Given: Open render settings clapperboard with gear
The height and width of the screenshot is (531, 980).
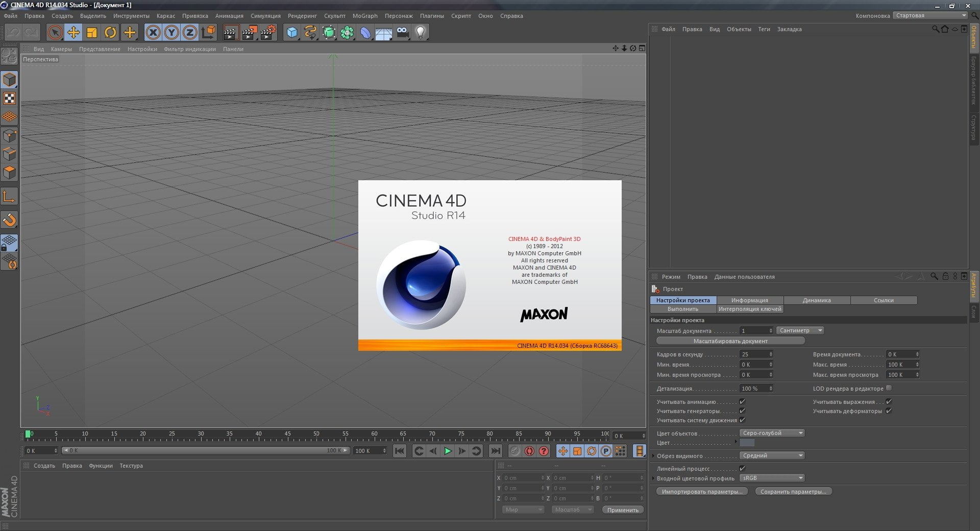Looking at the screenshot, I should [x=268, y=33].
